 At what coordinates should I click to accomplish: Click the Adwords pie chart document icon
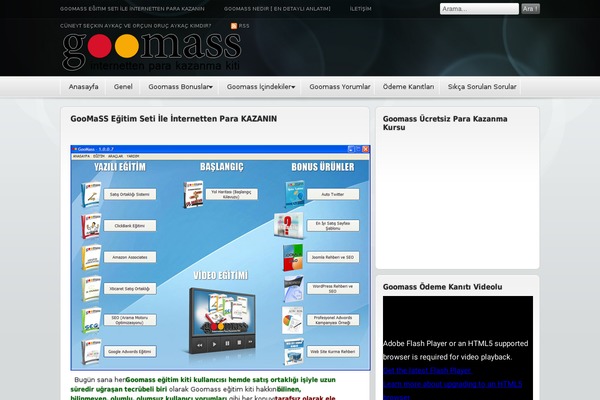coord(293,320)
